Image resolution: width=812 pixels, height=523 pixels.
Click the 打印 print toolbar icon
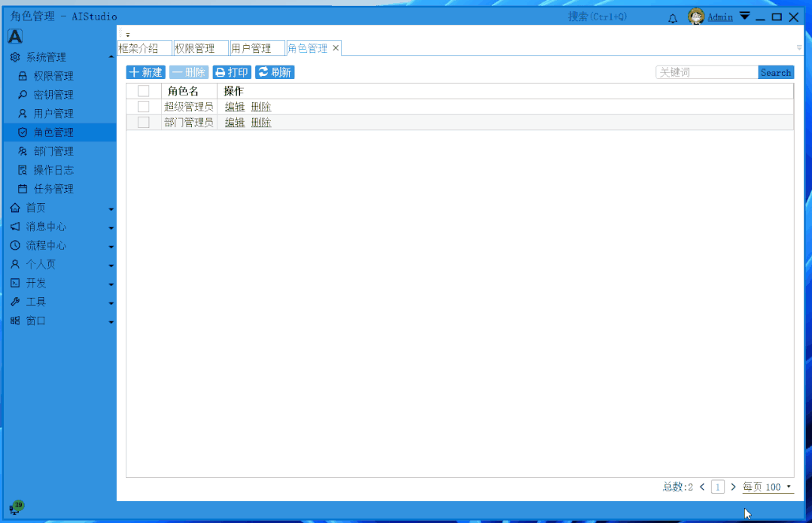point(231,71)
